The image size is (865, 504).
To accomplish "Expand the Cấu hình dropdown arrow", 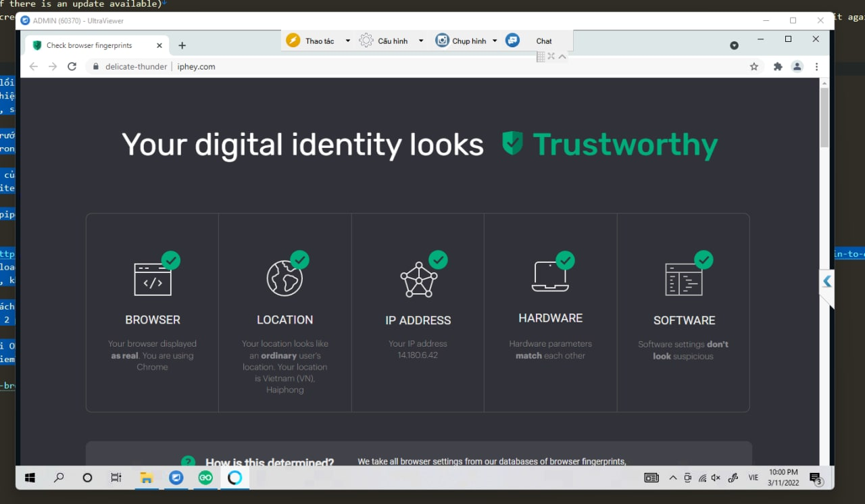I will click(421, 41).
